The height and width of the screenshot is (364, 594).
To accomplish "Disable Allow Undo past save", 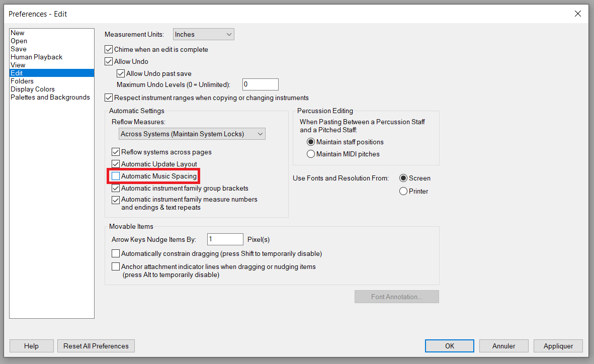I will pos(121,74).
